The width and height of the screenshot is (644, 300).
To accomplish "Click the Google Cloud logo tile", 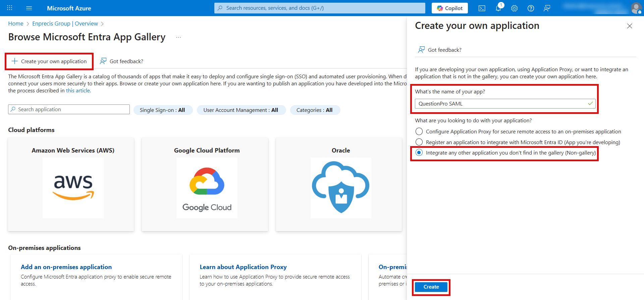I will (x=207, y=188).
